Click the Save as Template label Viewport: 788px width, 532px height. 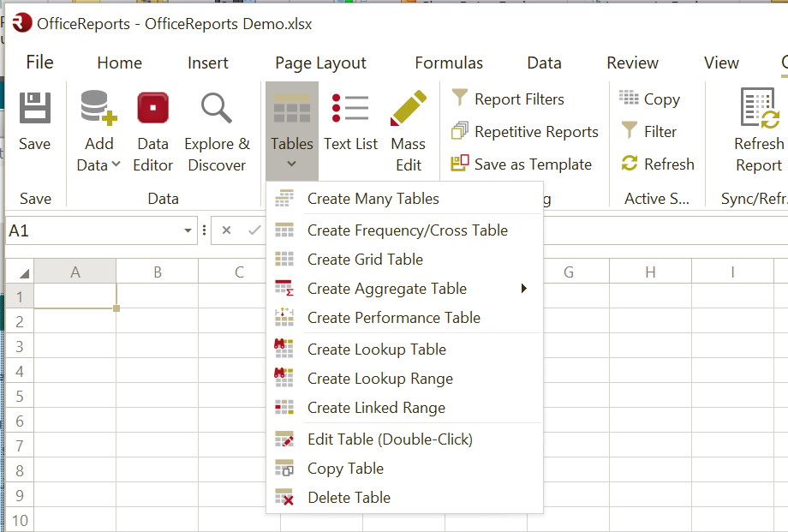point(533,164)
